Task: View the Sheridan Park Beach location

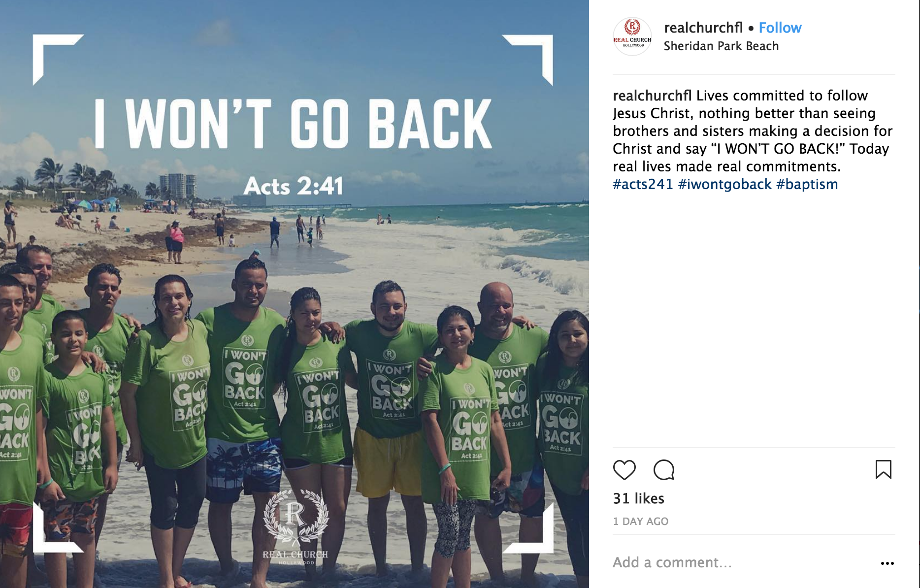Action: click(x=721, y=46)
